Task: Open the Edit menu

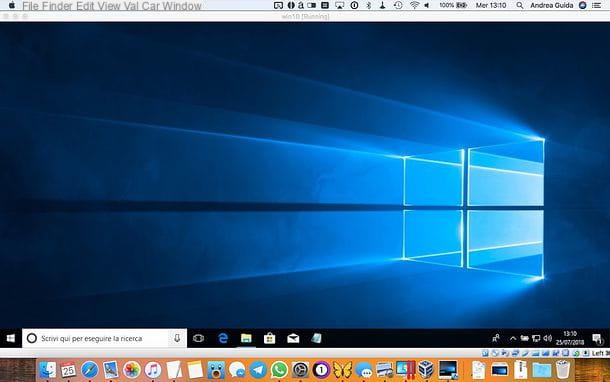Action: (x=86, y=6)
